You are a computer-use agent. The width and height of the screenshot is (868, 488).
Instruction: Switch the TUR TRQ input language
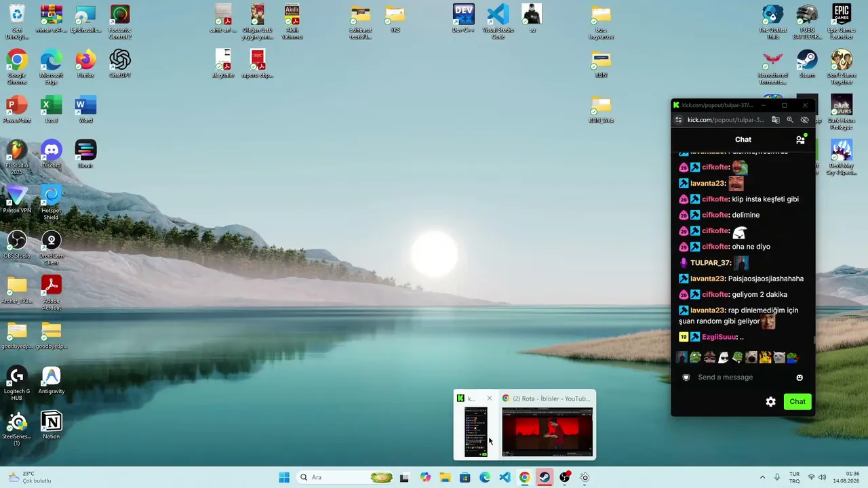794,477
